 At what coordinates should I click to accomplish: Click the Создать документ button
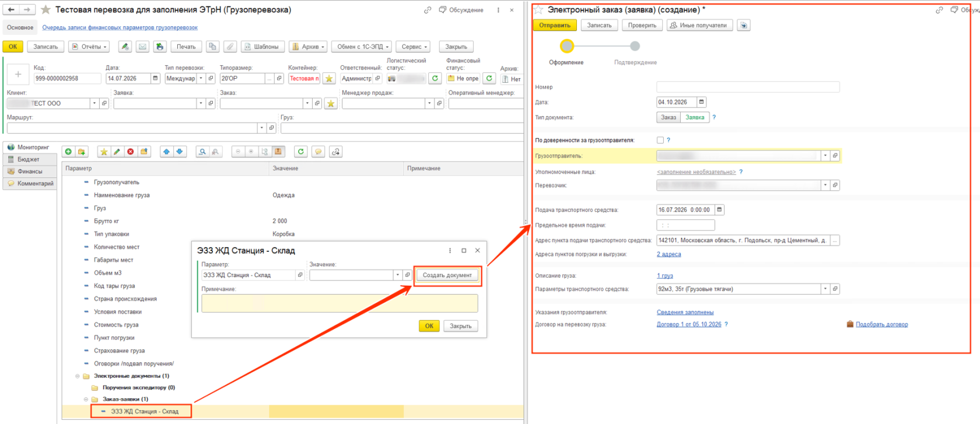click(447, 275)
